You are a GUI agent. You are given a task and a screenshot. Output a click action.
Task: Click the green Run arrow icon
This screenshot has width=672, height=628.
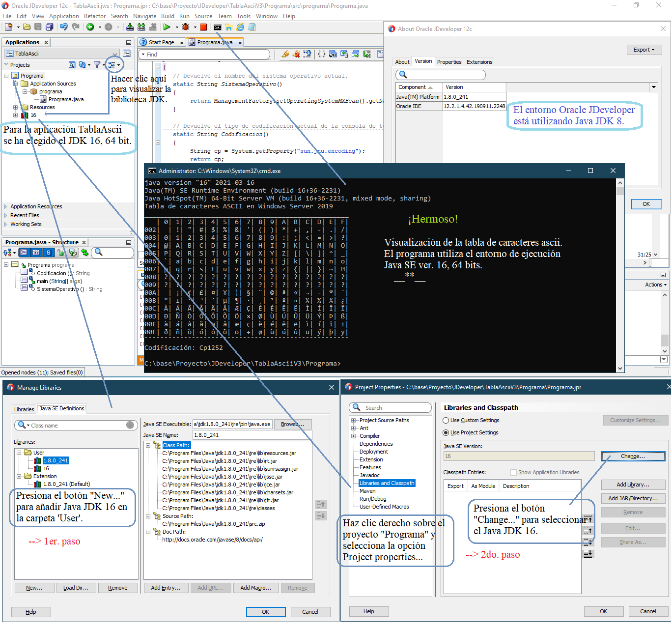coord(167,27)
